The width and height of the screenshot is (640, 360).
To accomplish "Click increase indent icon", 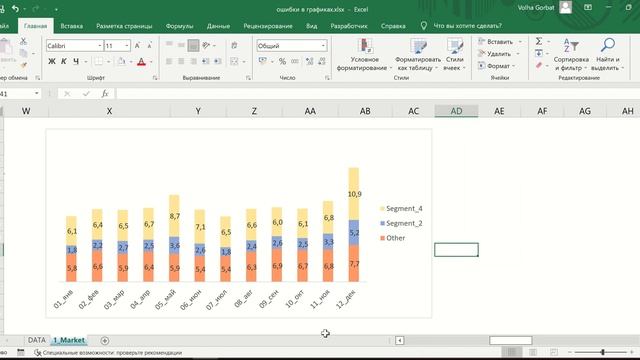I will pyautogui.click(x=218, y=62).
